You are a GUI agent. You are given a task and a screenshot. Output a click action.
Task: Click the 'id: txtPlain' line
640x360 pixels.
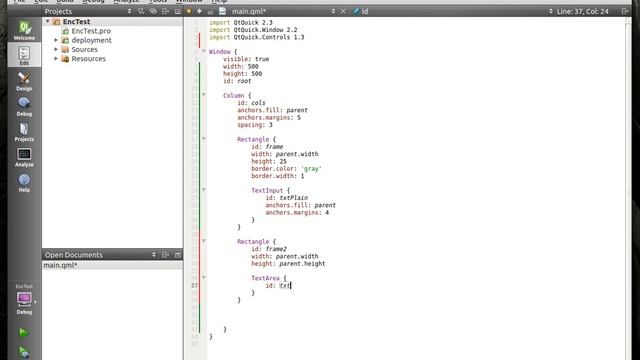(287, 198)
